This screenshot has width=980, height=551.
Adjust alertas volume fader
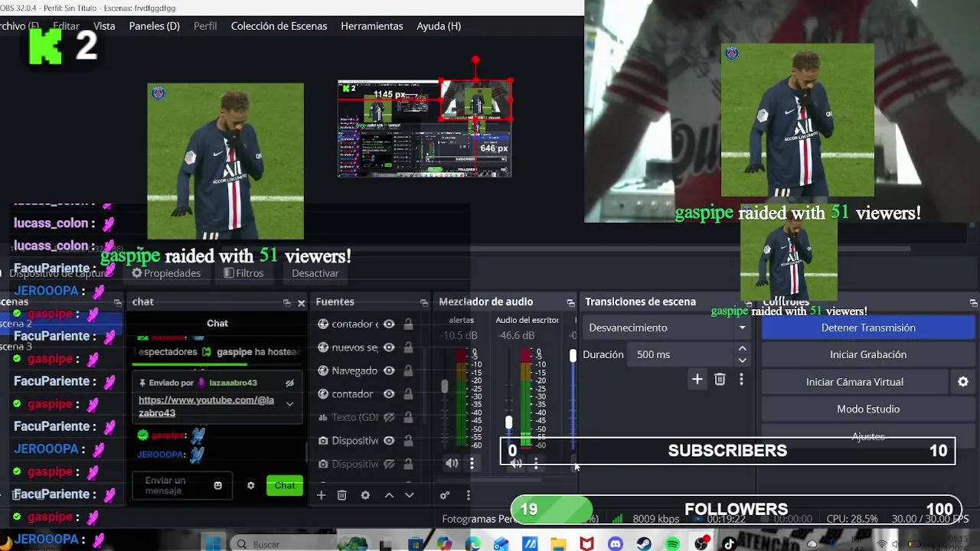pyautogui.click(x=444, y=387)
